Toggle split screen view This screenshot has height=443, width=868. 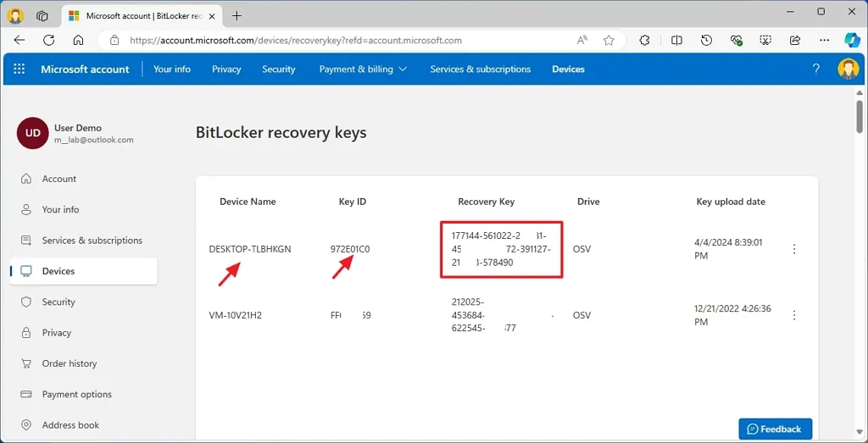coord(676,41)
